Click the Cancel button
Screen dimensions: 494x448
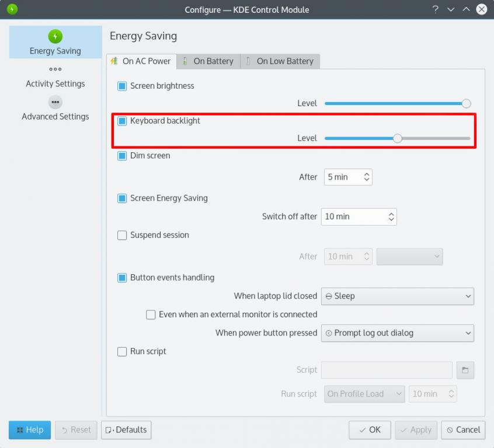coord(463,430)
